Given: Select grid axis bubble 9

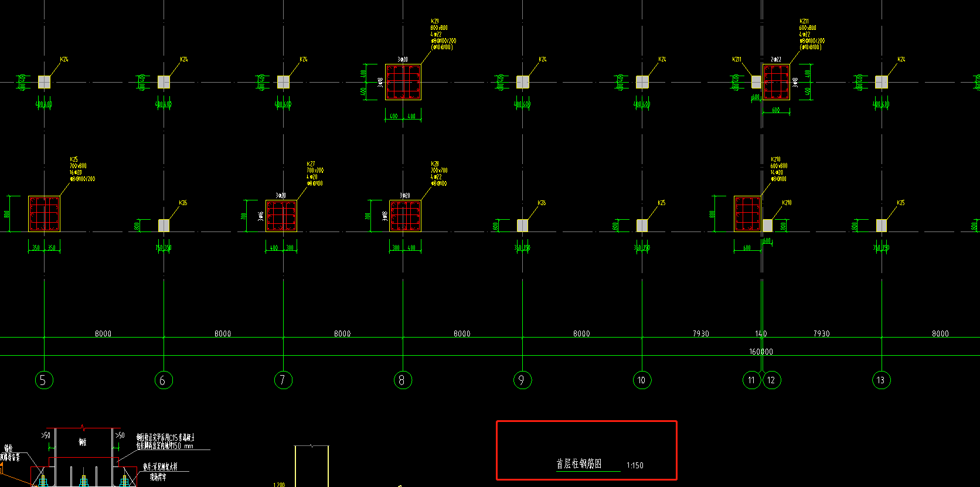Looking at the screenshot, I should pyautogui.click(x=522, y=380).
